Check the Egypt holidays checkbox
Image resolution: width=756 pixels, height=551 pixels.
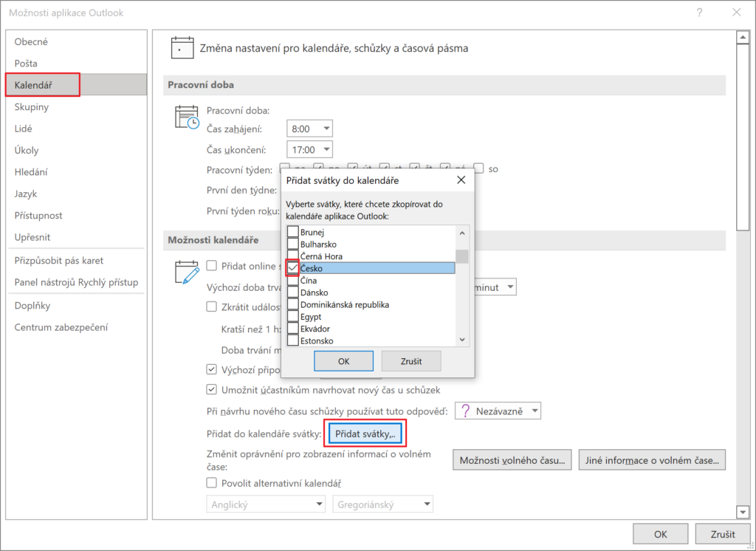tap(292, 317)
